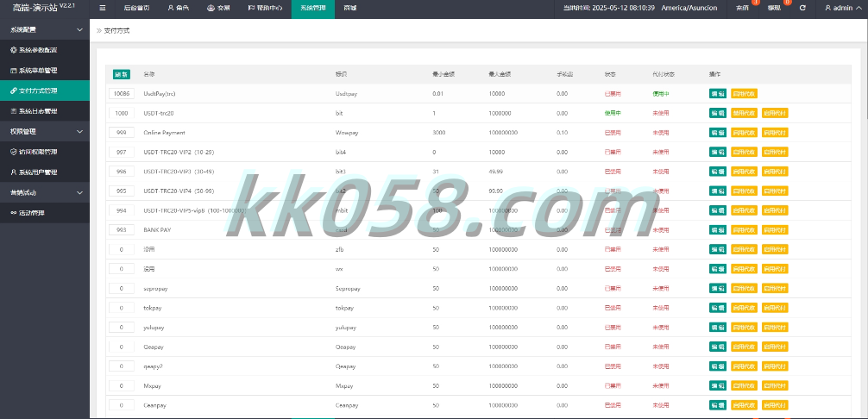Click the refresh icon in the top bar

[802, 9]
